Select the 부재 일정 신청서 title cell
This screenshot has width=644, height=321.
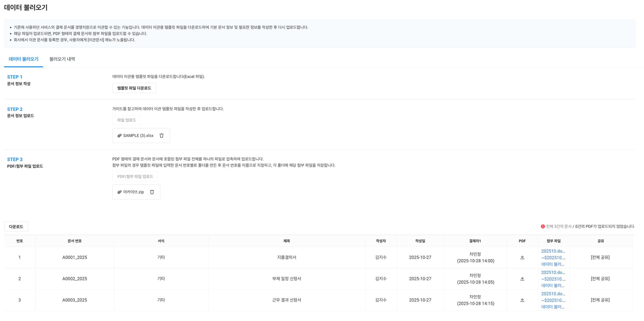coord(287,279)
